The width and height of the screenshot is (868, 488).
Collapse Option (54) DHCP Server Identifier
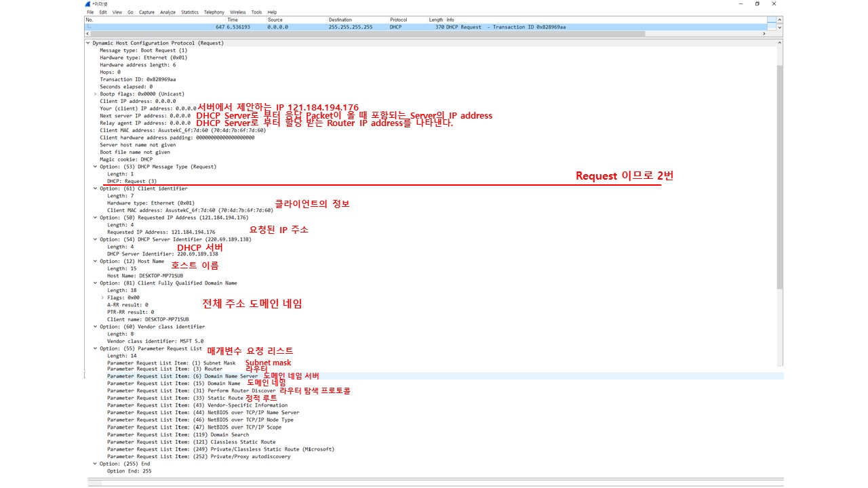coord(96,239)
